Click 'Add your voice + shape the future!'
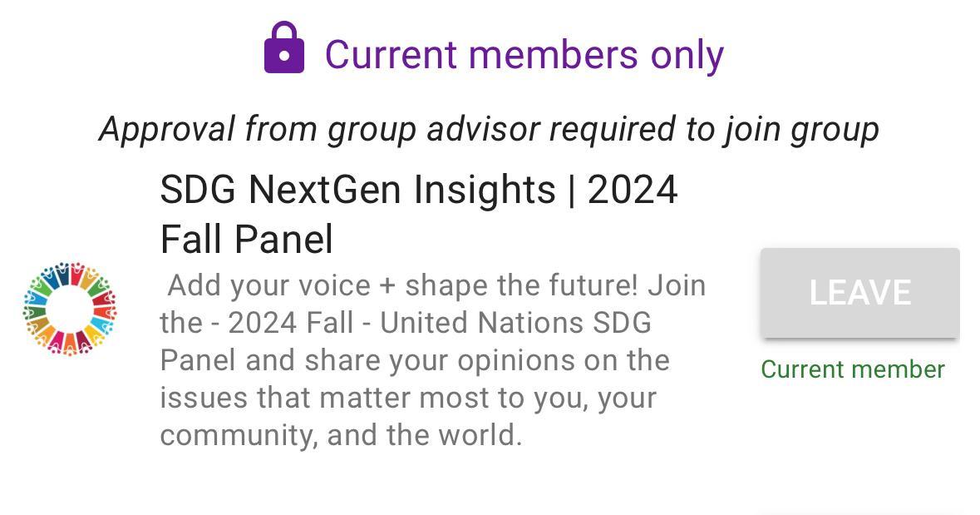This screenshot has height=515, width=980. pos(403,285)
